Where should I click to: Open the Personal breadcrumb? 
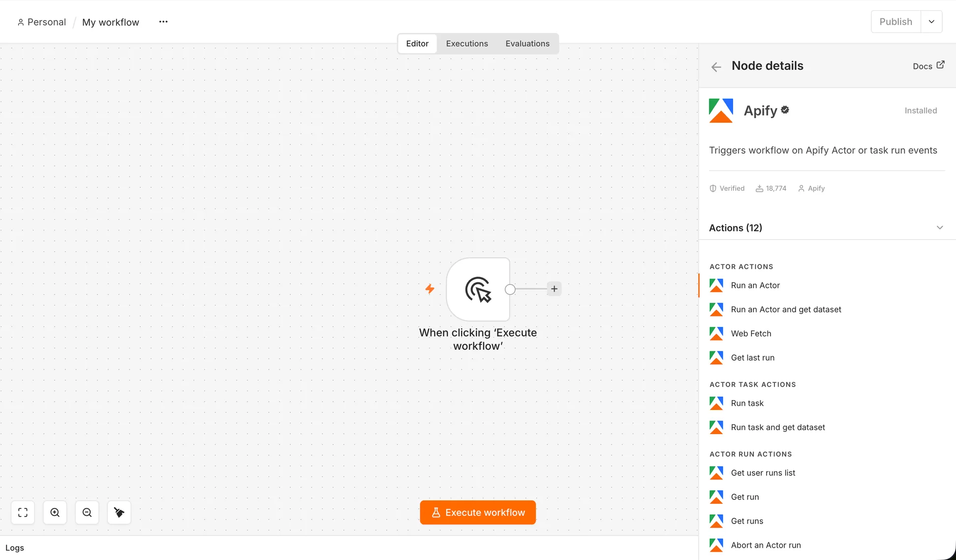click(41, 22)
